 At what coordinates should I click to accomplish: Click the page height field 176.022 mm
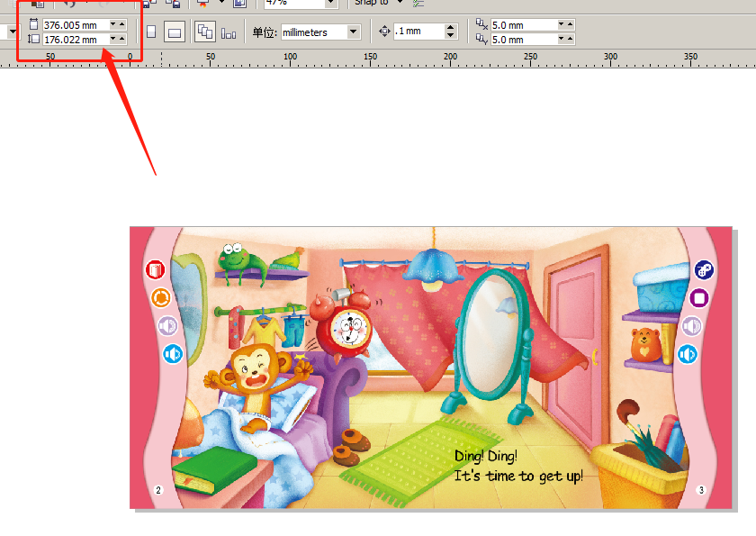(76, 39)
